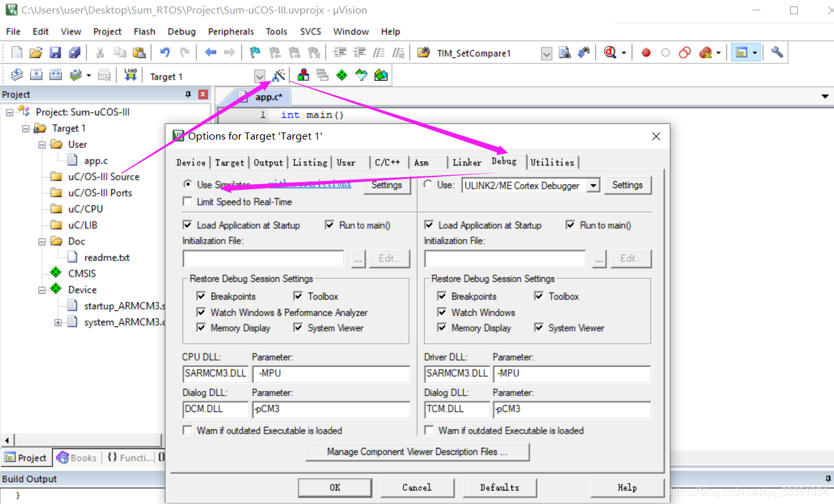Enable debugger-side Warn if outdated Executable
The height and width of the screenshot is (504, 834).
point(429,430)
